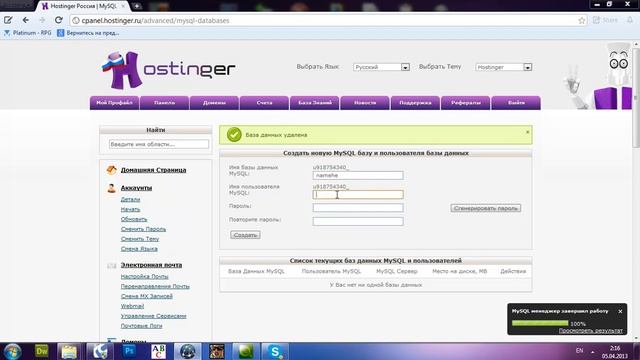Open the file explorer taskbar icon
This screenshot has width=640, height=360.
[69, 351]
